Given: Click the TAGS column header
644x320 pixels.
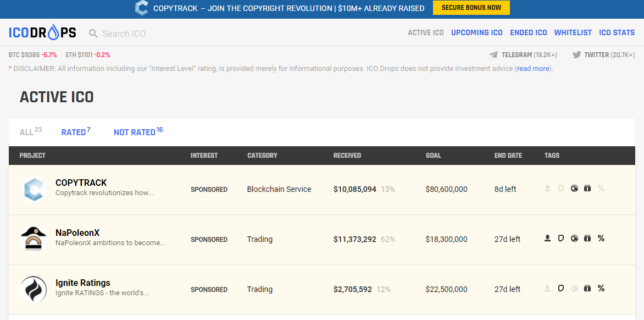Looking at the screenshot, I should coord(552,155).
